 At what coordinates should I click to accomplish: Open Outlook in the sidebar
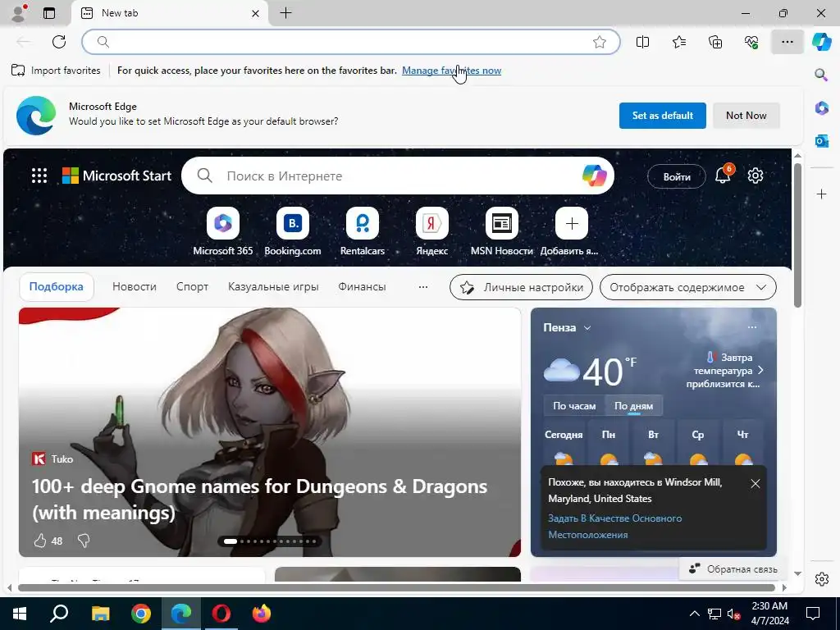click(821, 141)
